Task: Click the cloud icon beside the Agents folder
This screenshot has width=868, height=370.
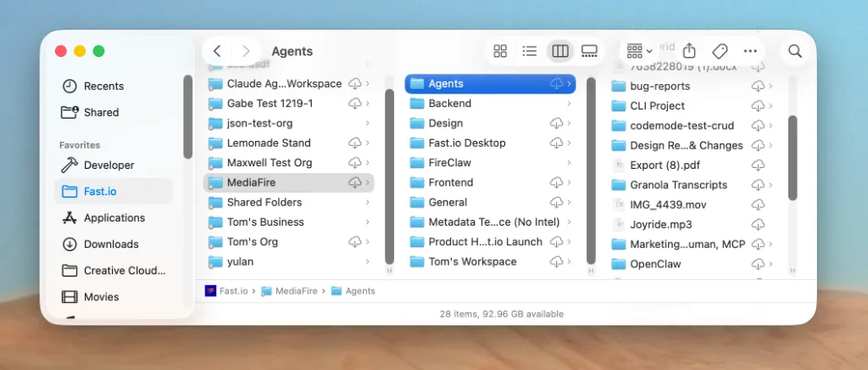Action: click(x=556, y=84)
